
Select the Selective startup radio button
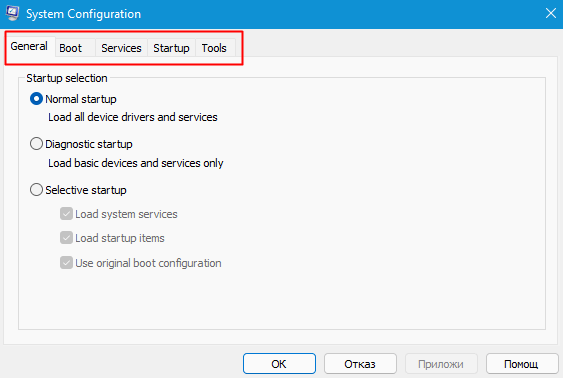coord(36,190)
